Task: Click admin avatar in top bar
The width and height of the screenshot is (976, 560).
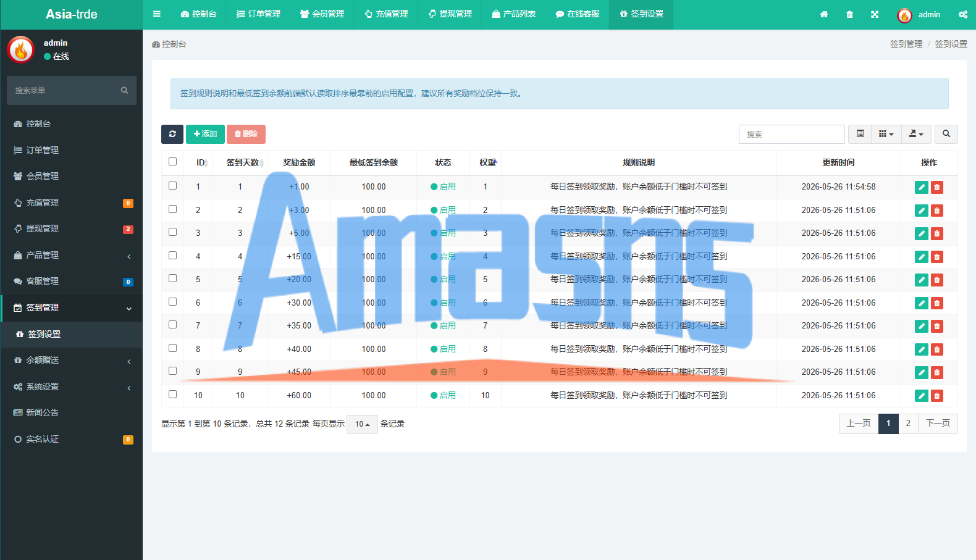Action: click(904, 15)
